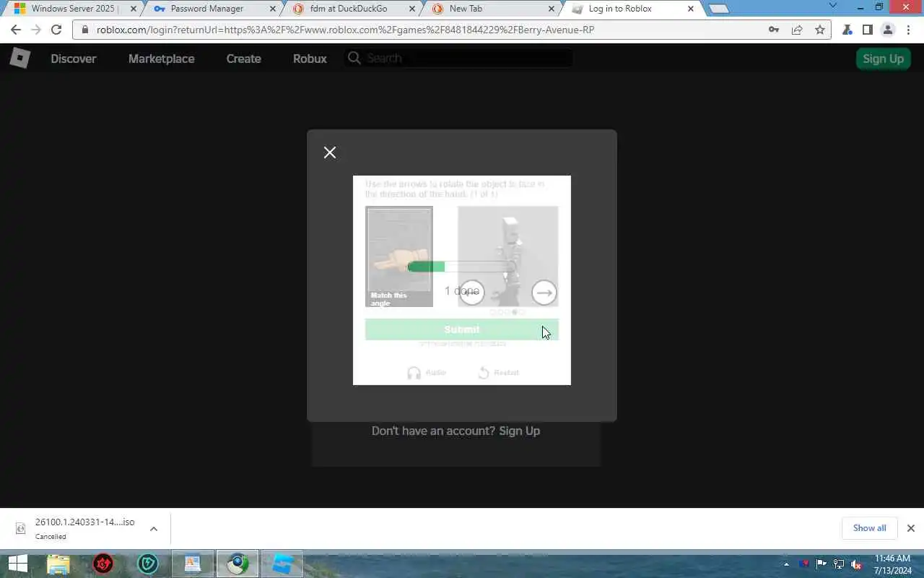Screen dimensions: 924x578
Task: Click the site lock icon in address bar
Action: click(85, 30)
